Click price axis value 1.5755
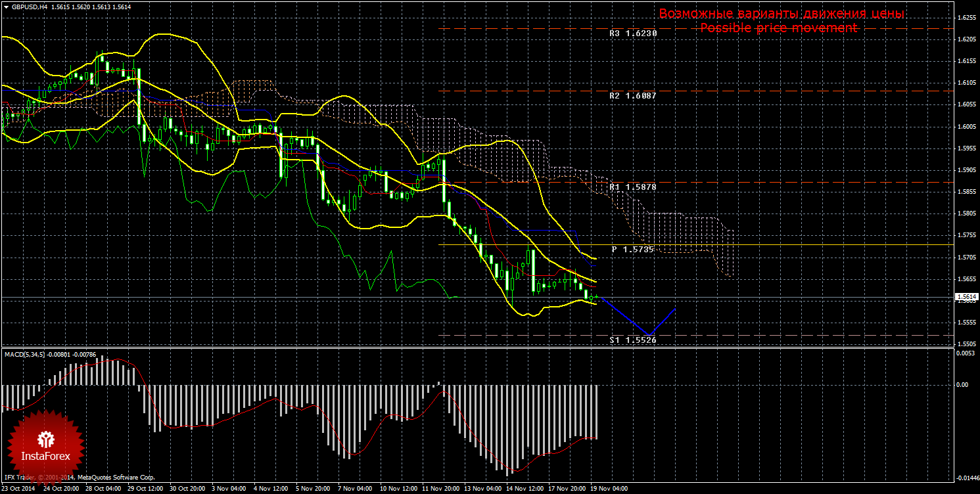Screen dimensions: 980x494 [x=966, y=235]
